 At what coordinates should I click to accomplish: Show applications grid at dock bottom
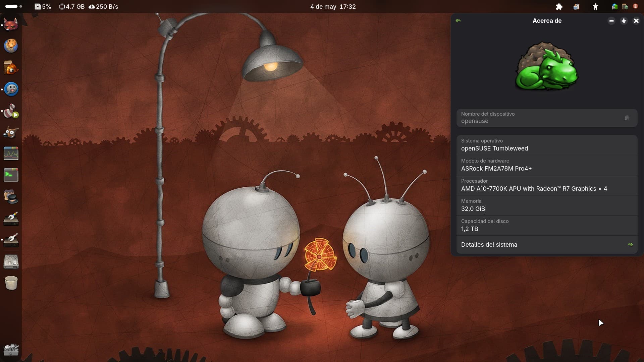click(x=11, y=350)
